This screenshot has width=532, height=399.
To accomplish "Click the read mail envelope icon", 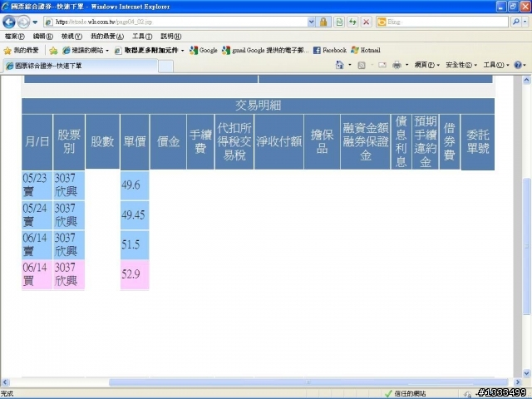I will 382,65.
